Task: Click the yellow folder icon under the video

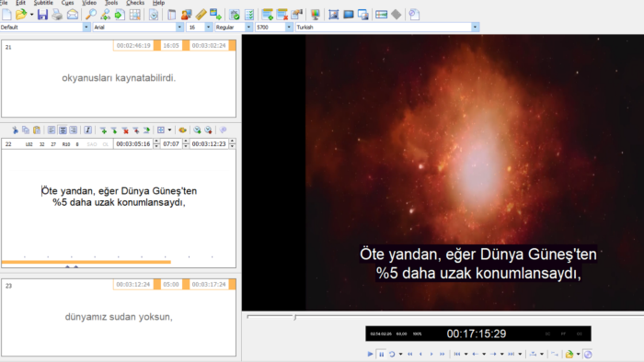Action: tap(569, 355)
